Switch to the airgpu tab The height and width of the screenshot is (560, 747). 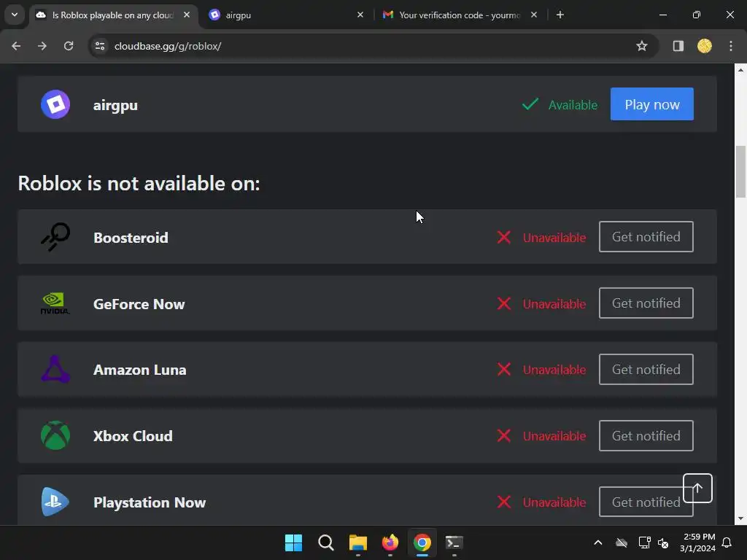click(x=287, y=15)
